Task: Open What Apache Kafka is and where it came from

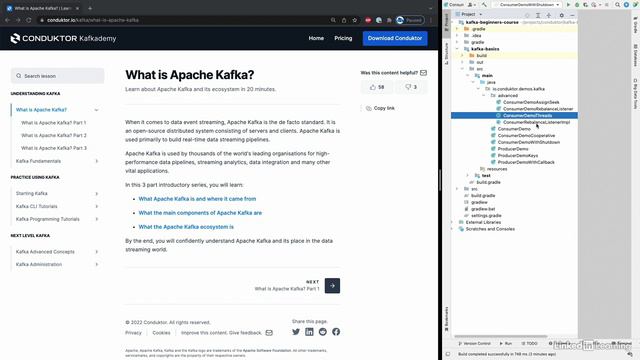Action: click(x=197, y=199)
